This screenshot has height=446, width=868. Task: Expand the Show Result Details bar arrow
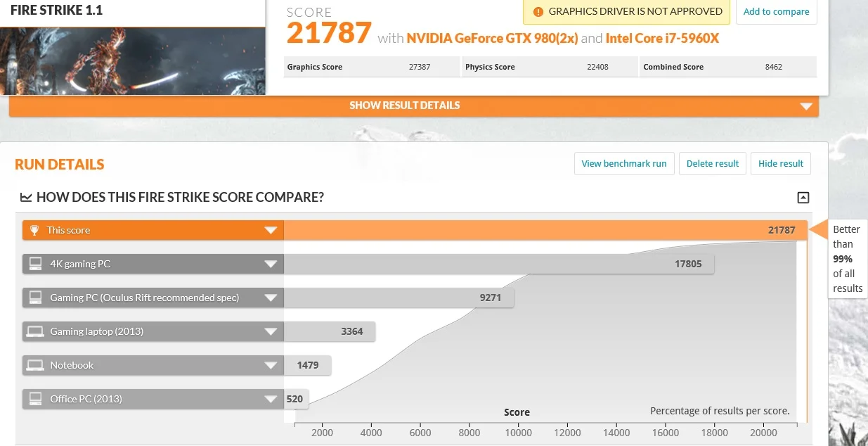point(805,106)
